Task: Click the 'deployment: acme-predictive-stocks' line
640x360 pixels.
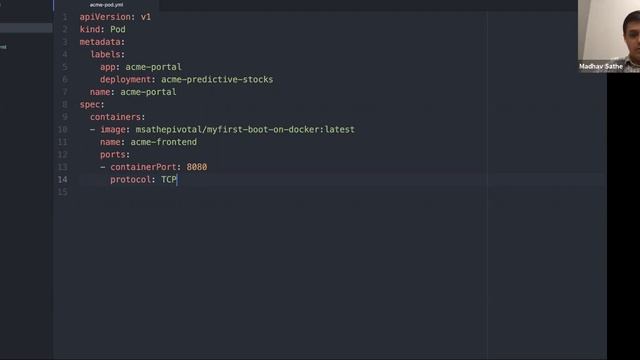Action: (187, 79)
